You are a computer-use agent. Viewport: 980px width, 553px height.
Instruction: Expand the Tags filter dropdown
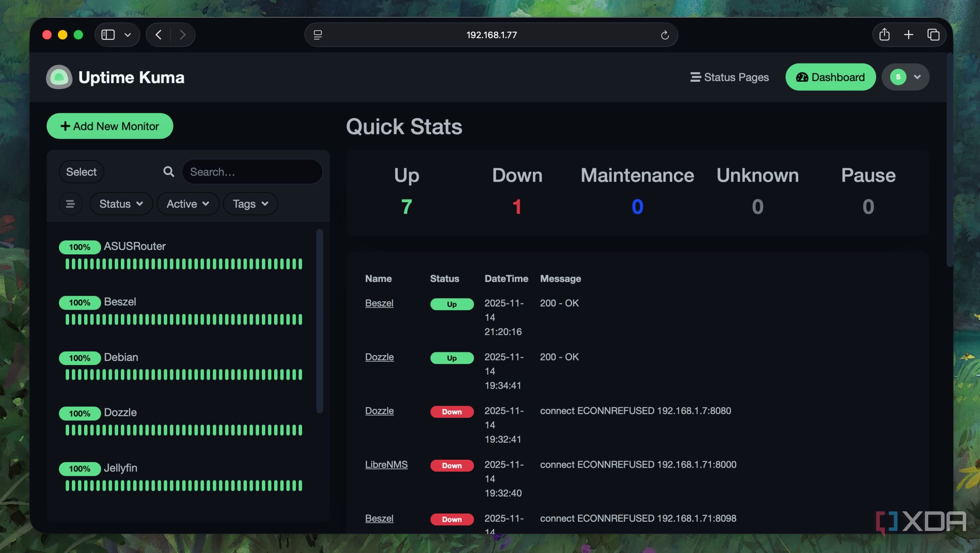point(250,204)
